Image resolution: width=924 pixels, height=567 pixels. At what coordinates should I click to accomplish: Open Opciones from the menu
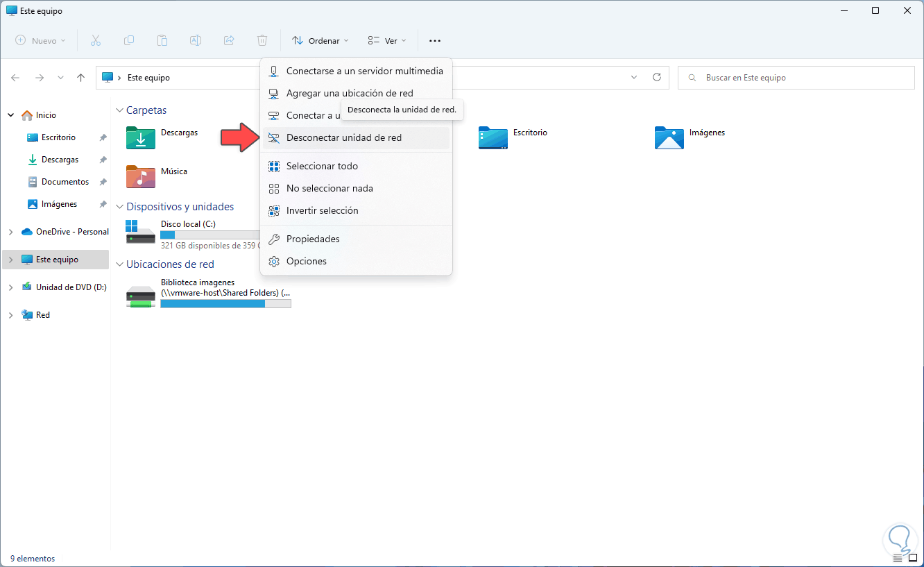[356, 261]
